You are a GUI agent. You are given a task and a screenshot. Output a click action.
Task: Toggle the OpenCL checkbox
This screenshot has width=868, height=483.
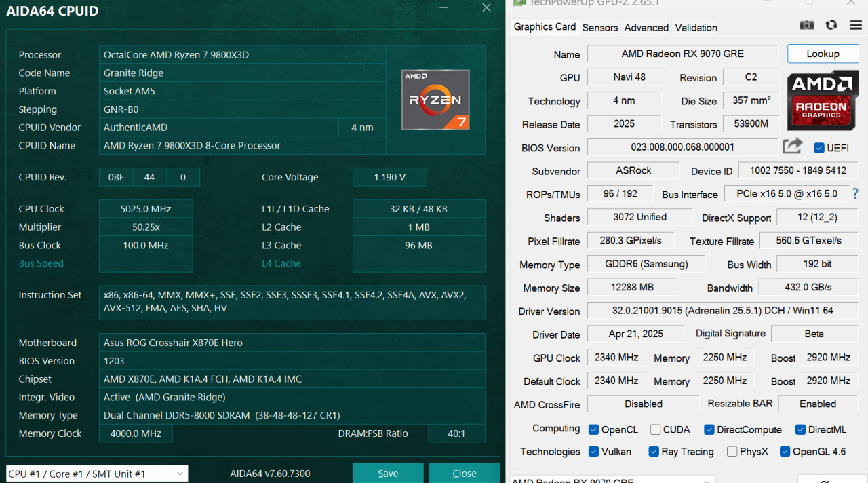[x=593, y=429]
